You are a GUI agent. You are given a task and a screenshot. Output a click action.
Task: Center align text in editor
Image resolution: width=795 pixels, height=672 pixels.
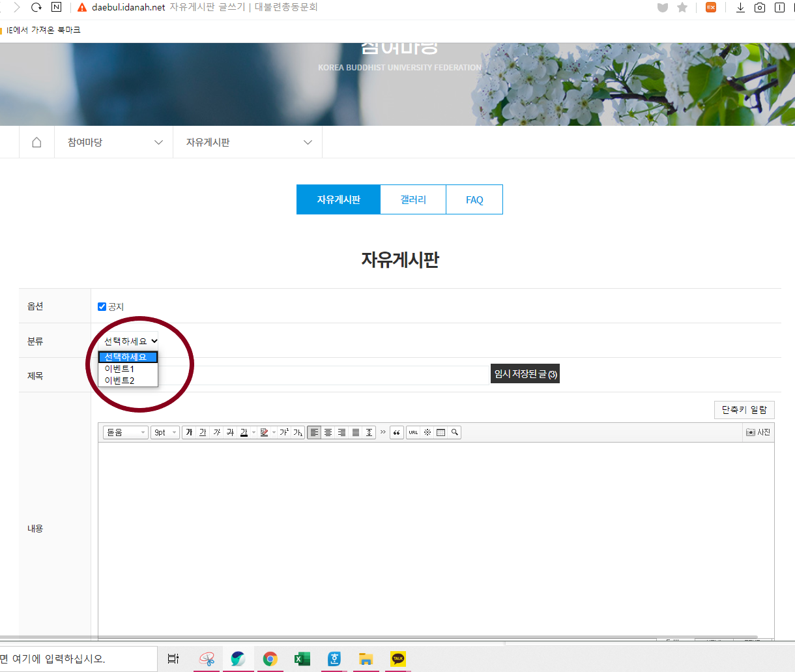pos(328,432)
